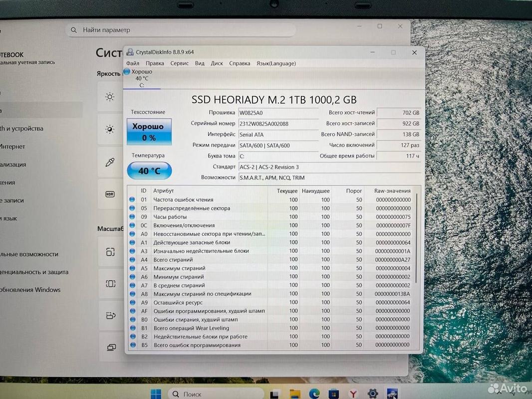Click the Прошивка field W0825A0
The width and height of the screenshot is (532, 399).
tap(278, 113)
